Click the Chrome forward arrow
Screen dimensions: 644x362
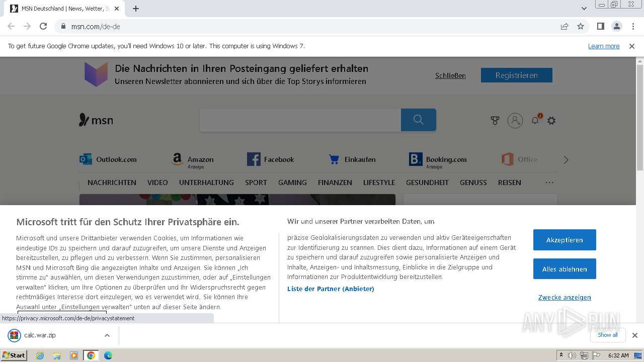pyautogui.click(x=27, y=26)
